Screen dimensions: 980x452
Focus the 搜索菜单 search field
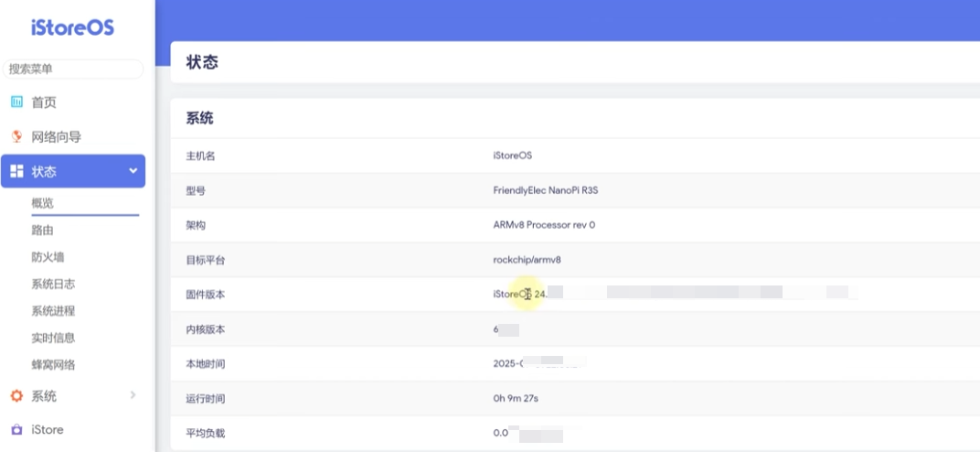73,69
